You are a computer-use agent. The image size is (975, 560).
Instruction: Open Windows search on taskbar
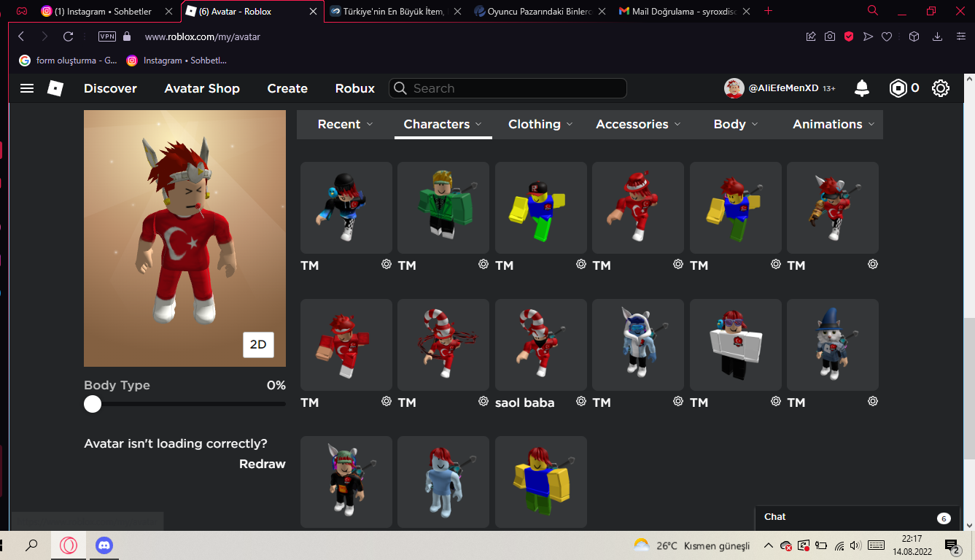(32, 545)
